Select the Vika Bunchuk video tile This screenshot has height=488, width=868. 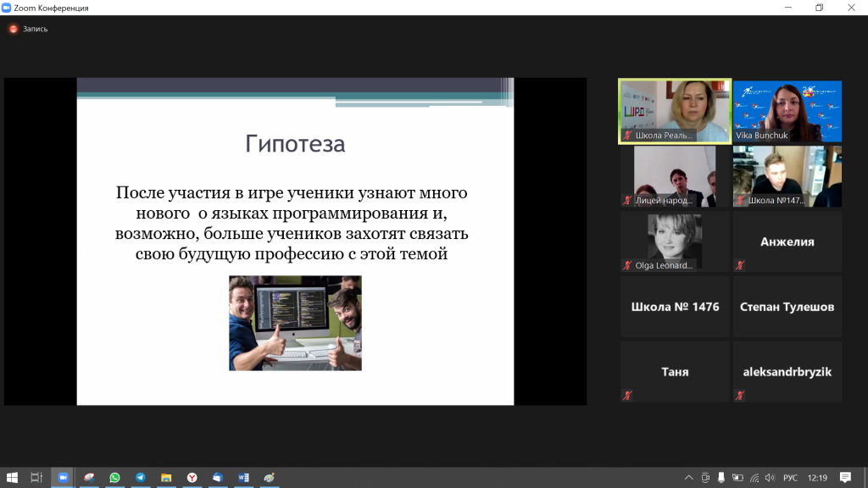[x=787, y=111]
